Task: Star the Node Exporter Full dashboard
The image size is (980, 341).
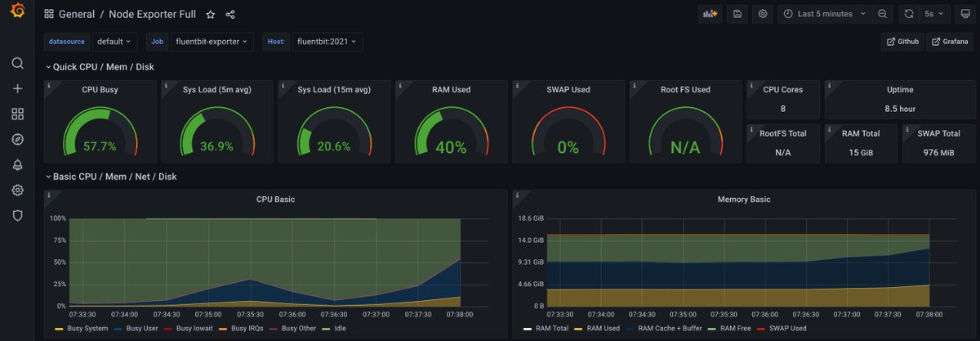Action: 211,14
